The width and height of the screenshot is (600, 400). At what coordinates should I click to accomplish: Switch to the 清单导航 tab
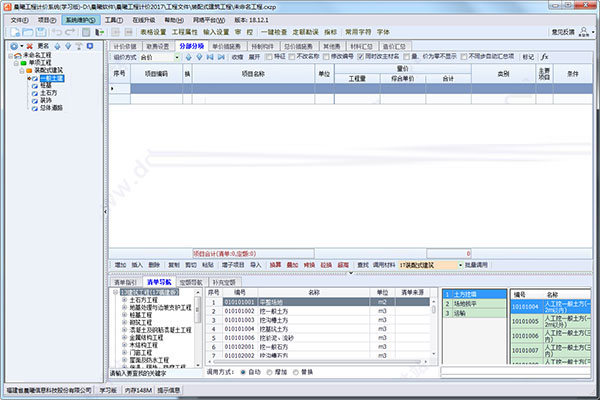point(159,282)
